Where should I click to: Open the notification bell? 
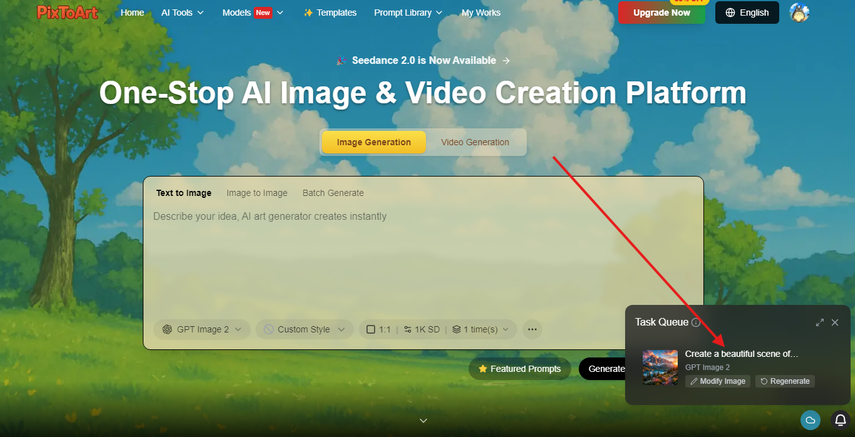840,420
